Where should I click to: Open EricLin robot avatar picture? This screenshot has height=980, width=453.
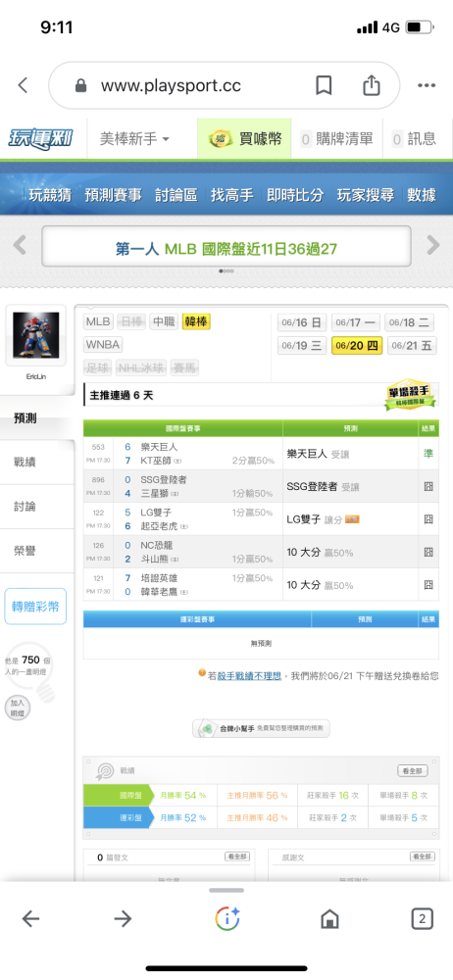(x=35, y=335)
